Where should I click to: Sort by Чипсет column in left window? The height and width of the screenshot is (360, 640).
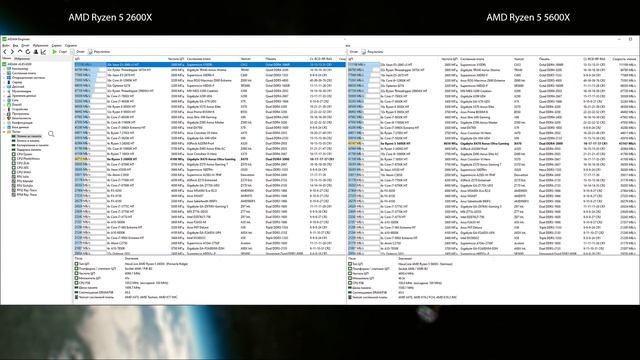pyautogui.click(x=245, y=59)
